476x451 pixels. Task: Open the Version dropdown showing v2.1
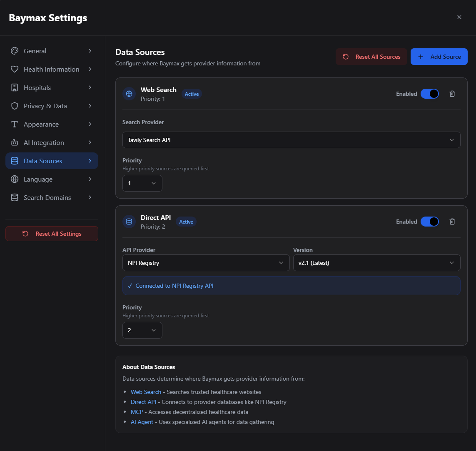tap(376, 263)
